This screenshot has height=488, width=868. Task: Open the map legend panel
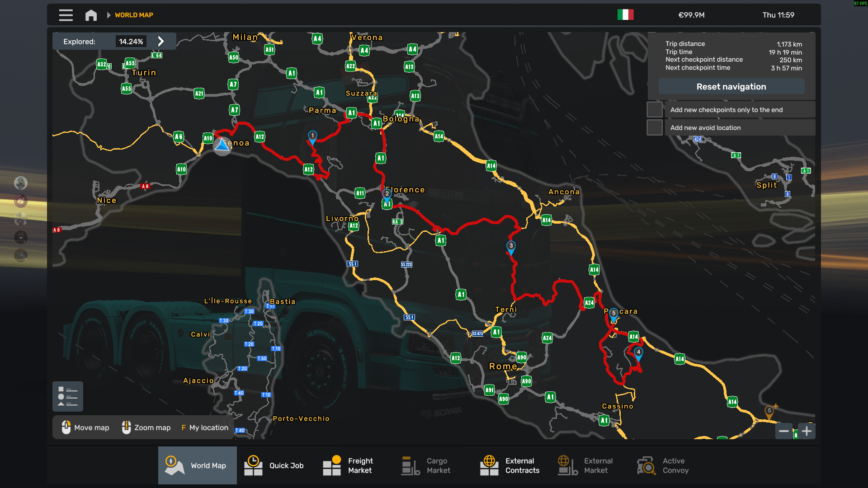(67, 396)
